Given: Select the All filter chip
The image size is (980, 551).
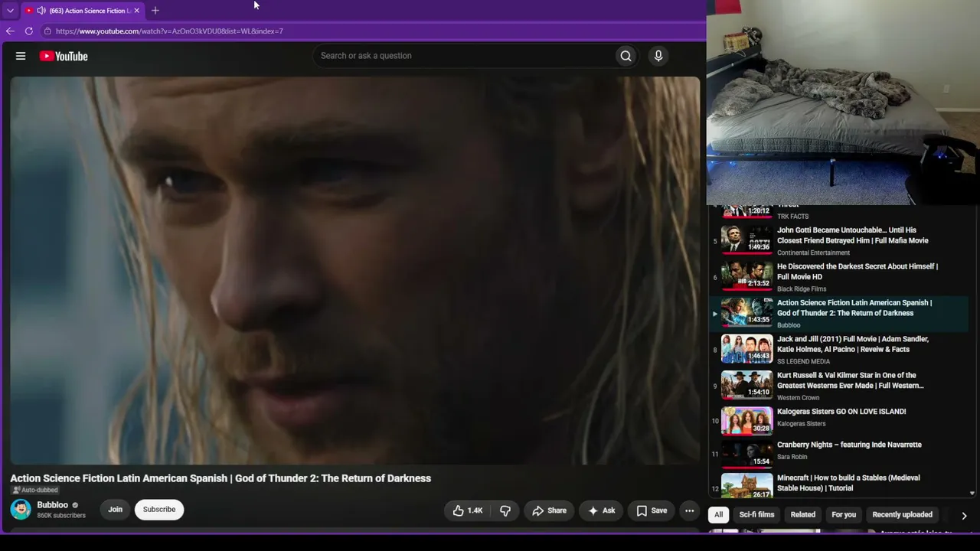Looking at the screenshot, I should click(x=718, y=514).
